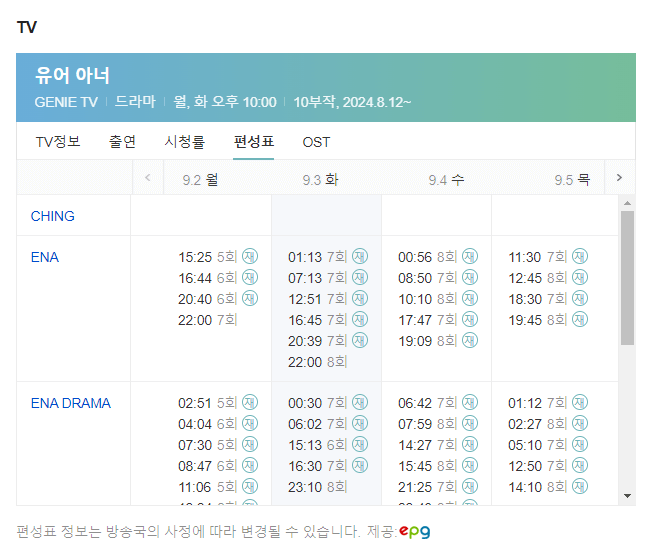Click the ENA DRAMA 23:10 8회 entry
The width and height of the screenshot is (651, 555).
318,487
